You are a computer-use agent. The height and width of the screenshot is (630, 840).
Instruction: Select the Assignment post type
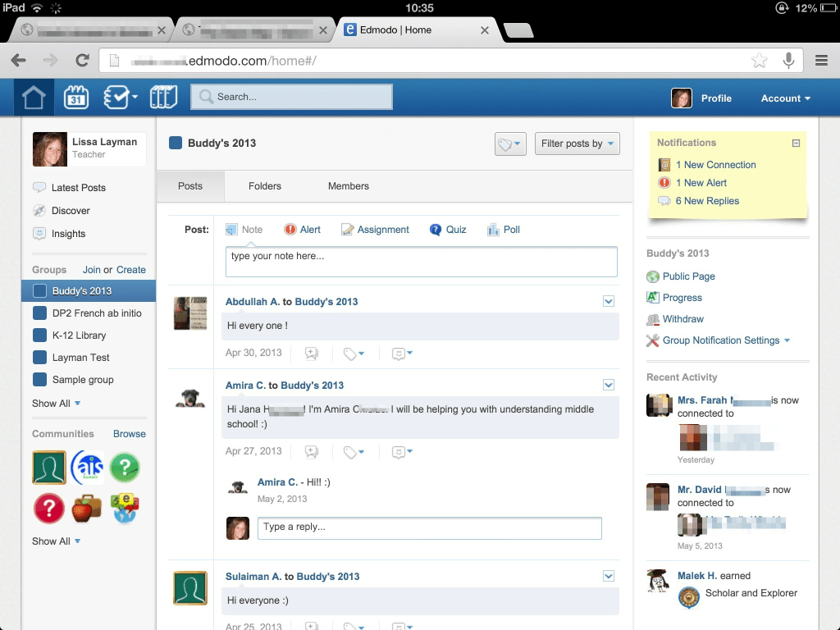376,230
